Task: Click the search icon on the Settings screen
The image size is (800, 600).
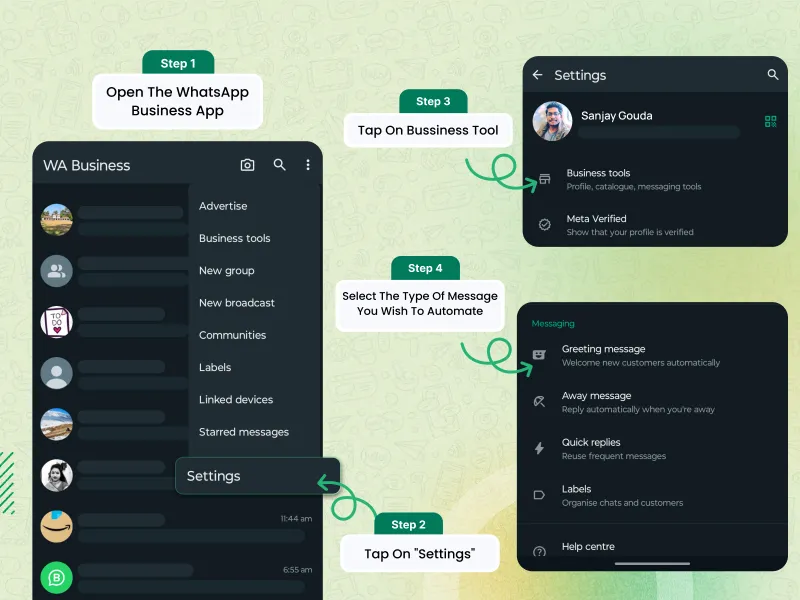Action: [772, 74]
